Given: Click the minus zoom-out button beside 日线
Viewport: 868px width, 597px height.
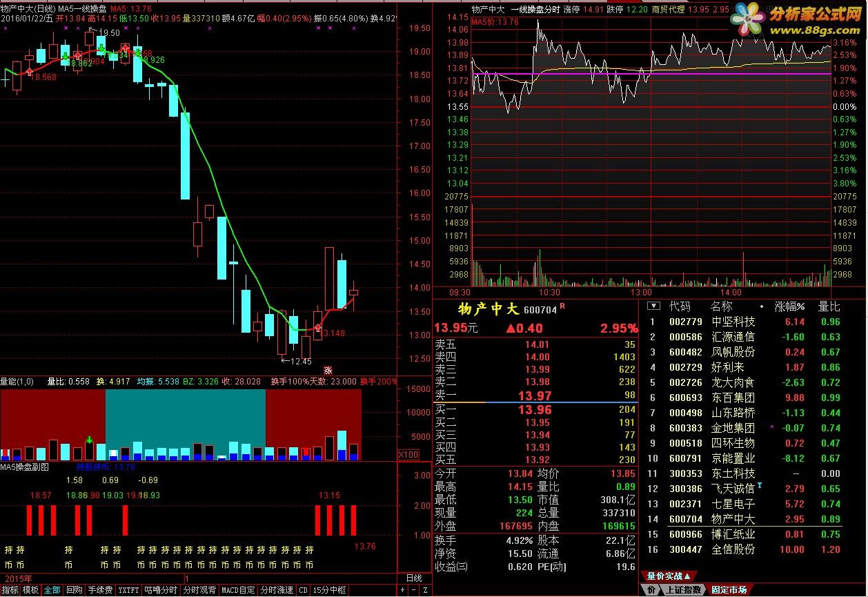Looking at the screenshot, I should pyautogui.click(x=413, y=590).
